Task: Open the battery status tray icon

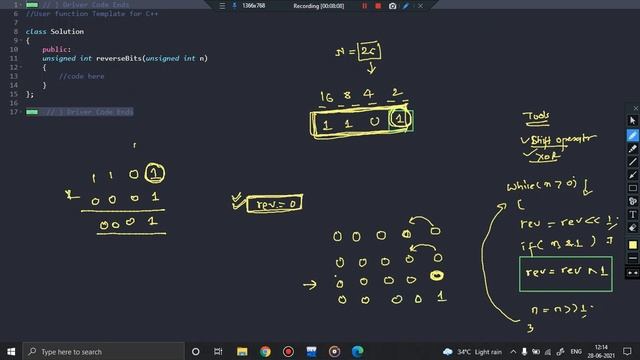Action: pyautogui.click(x=536, y=351)
